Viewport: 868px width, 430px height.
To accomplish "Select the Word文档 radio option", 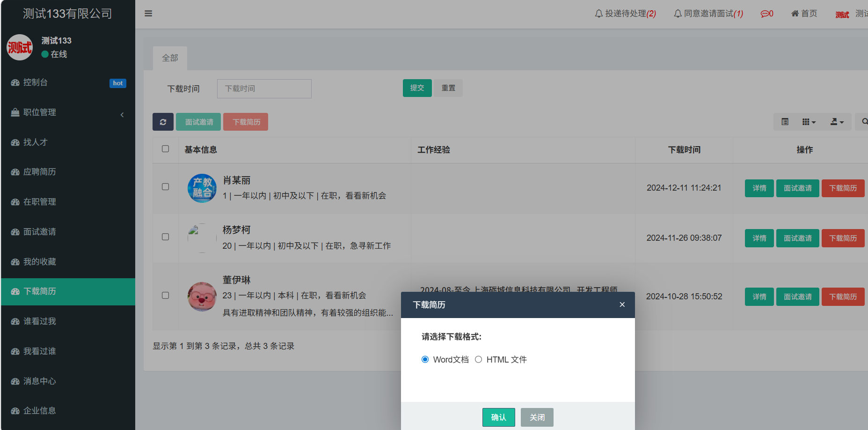I will pyautogui.click(x=425, y=359).
